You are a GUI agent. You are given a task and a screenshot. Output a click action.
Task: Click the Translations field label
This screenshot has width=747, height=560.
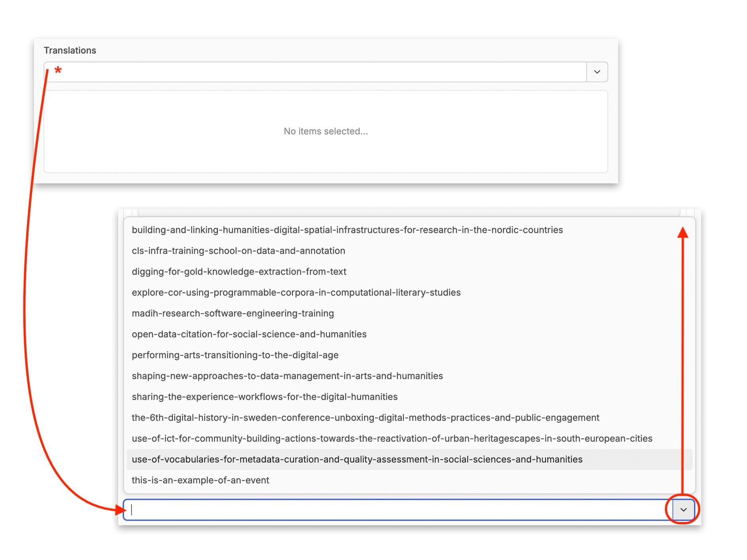[70, 51]
